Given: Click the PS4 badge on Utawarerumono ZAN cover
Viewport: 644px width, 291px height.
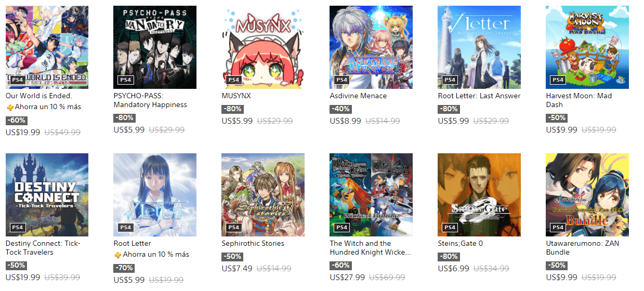Looking at the screenshot, I should click(x=558, y=228).
